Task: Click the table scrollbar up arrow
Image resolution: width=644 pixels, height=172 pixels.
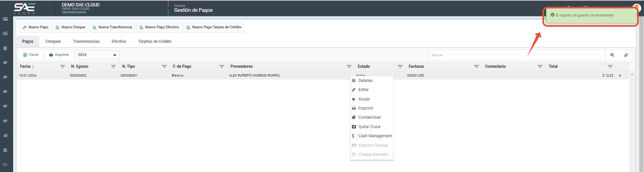Action: point(632,75)
